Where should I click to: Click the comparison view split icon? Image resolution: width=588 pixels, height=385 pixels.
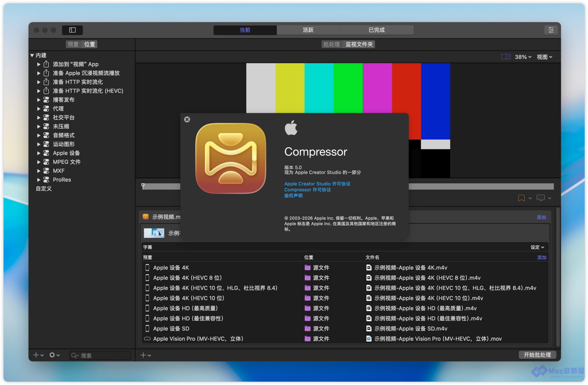click(506, 57)
